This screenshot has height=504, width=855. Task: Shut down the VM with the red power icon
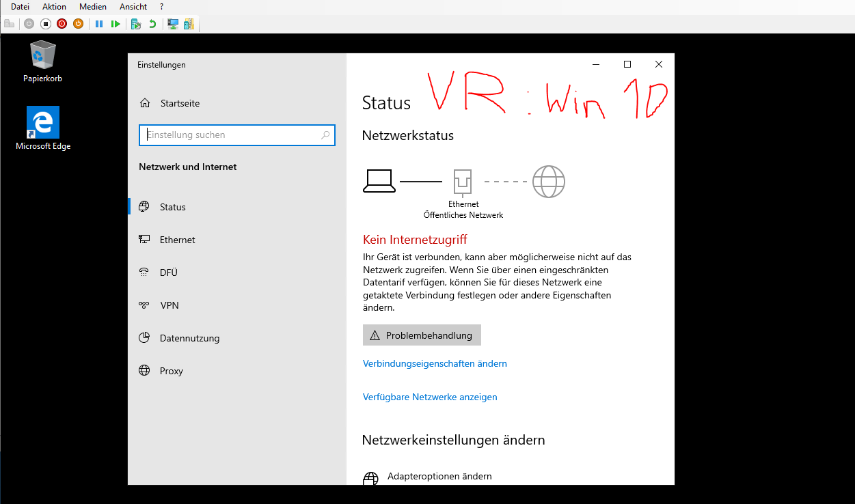click(x=62, y=24)
